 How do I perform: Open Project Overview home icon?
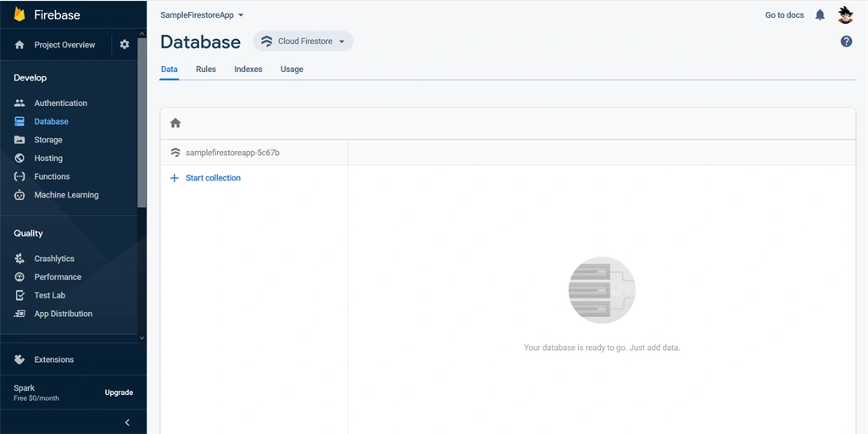(19, 45)
